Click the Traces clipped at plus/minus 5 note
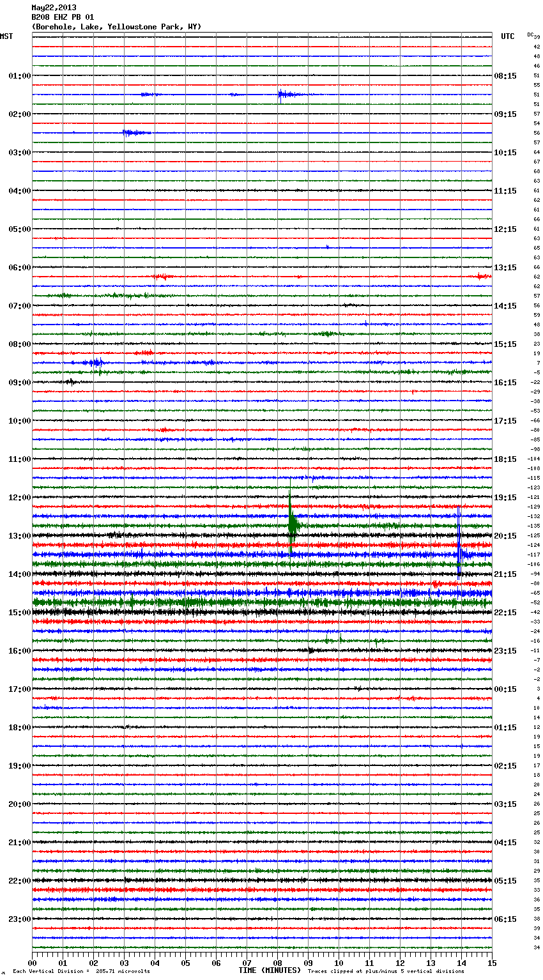 [386, 971]
